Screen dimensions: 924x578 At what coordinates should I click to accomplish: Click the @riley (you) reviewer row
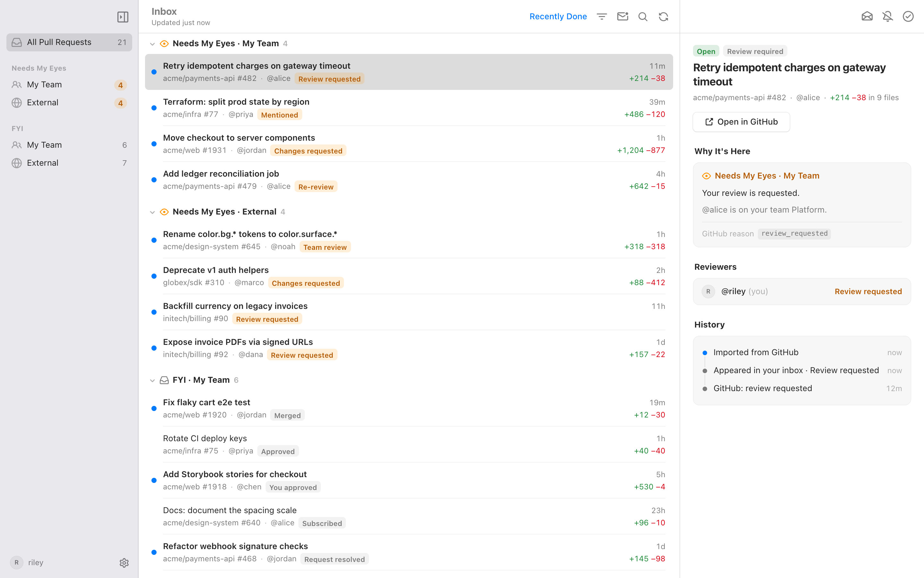coord(802,291)
